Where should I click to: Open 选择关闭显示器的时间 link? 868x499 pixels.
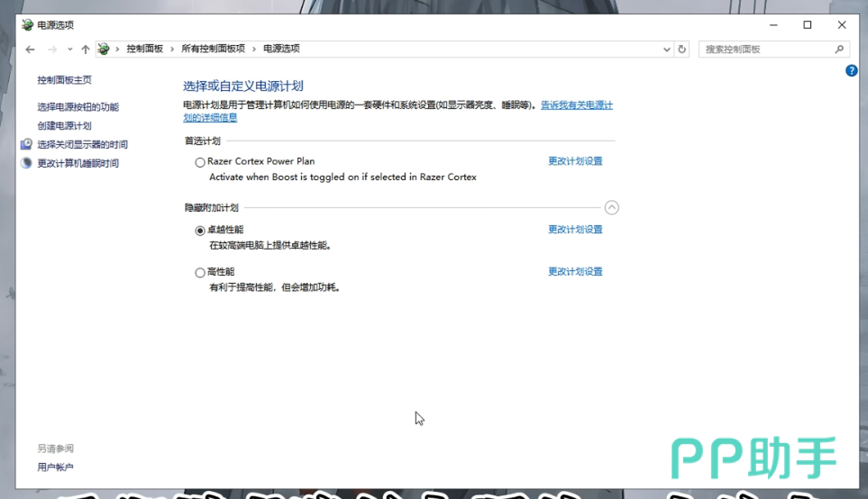[82, 144]
